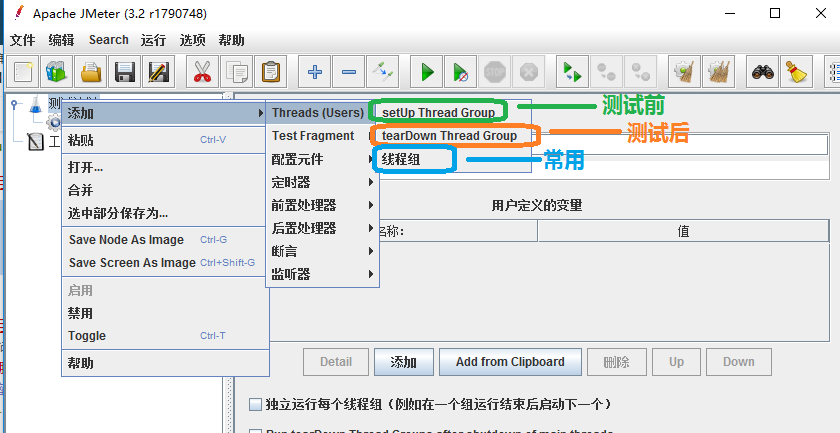Open the 添加 context menu entry
Image resolution: width=840 pixels, height=433 pixels.
pos(165,113)
